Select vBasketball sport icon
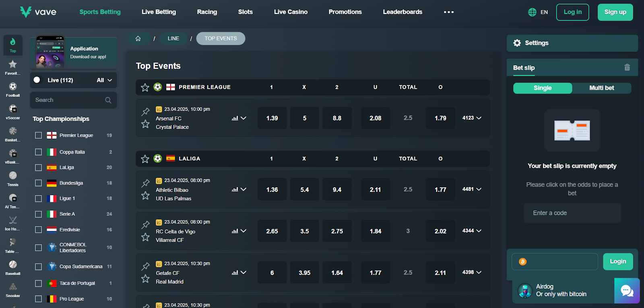This screenshot has width=644, height=308. 13,153
